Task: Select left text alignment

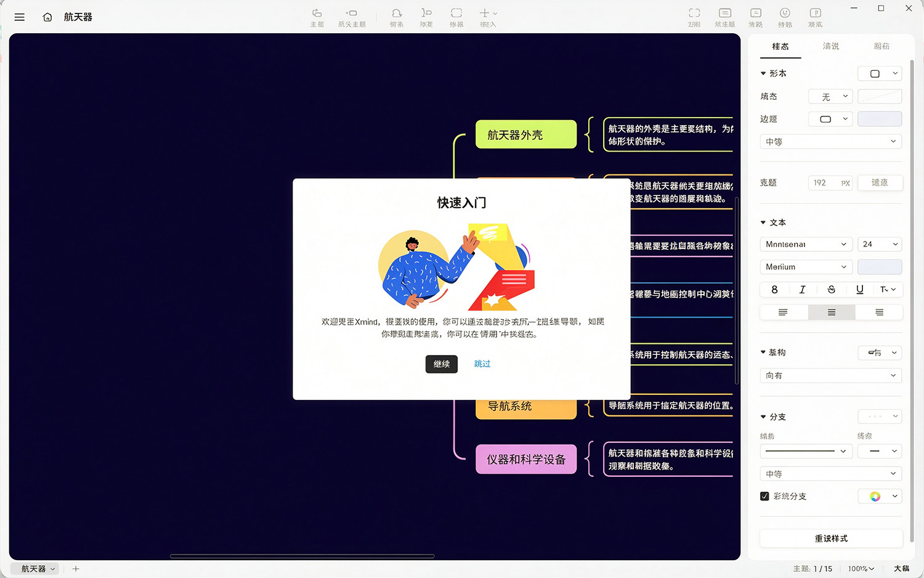Action: click(x=783, y=312)
